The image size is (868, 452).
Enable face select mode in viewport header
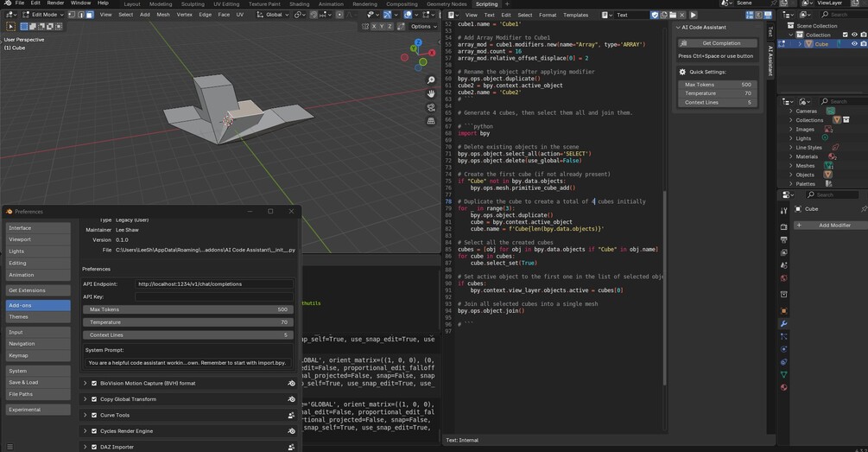[x=90, y=15]
